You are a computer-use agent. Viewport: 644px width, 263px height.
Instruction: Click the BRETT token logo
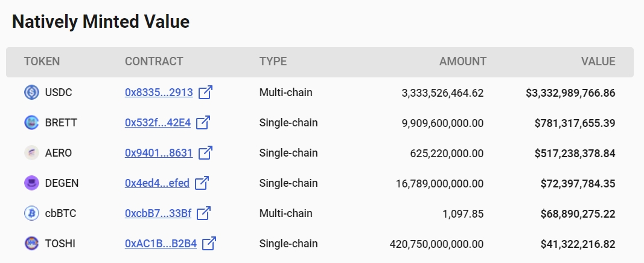pyautogui.click(x=31, y=123)
